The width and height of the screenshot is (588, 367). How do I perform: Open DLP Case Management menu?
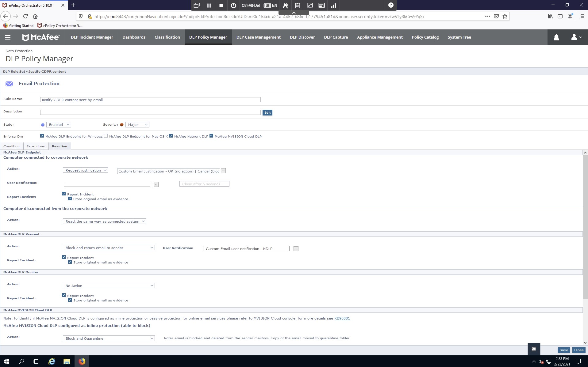click(259, 37)
